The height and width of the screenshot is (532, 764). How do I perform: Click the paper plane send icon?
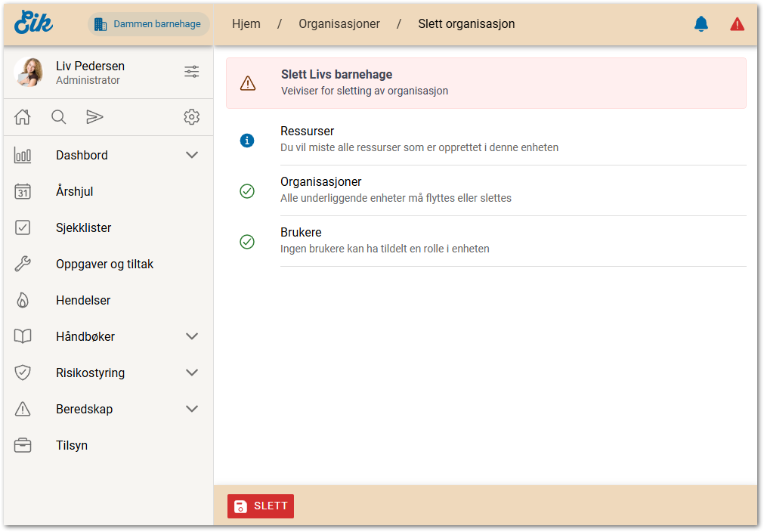[x=94, y=116]
